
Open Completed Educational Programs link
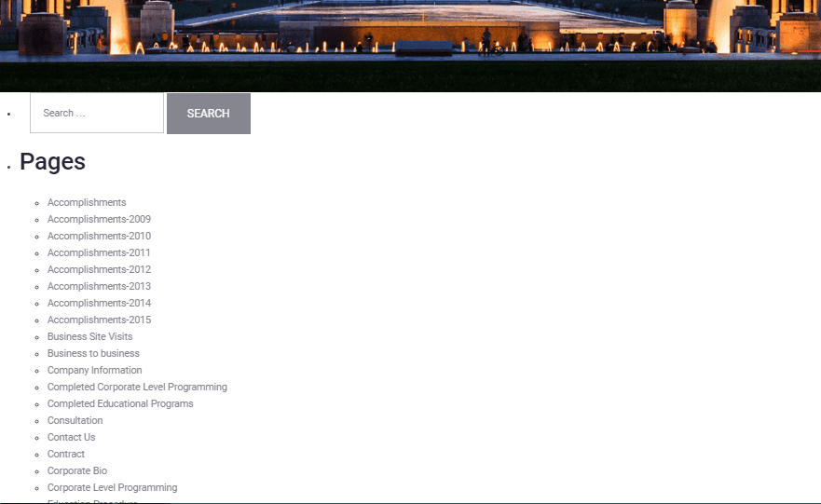(120, 403)
